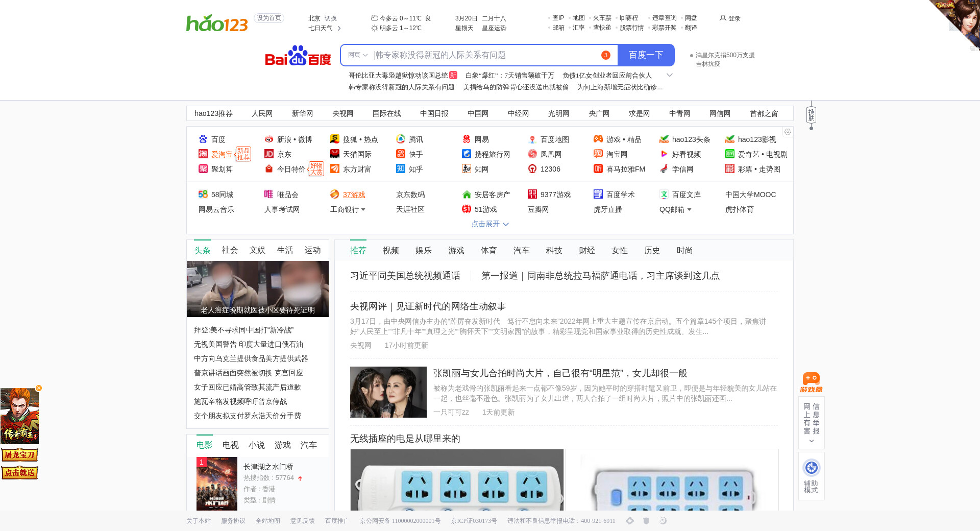Switch to the 视频 feed tab
The height and width of the screenshot is (531, 980).
coord(390,251)
